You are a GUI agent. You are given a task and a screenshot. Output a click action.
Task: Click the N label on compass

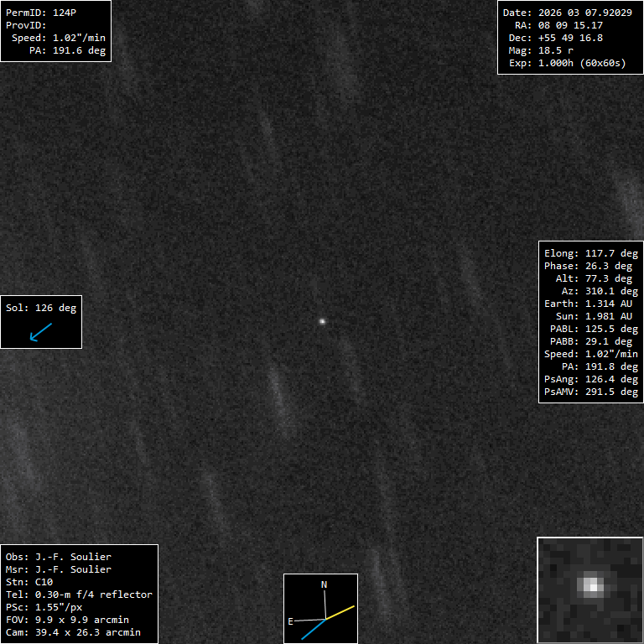tap(325, 584)
